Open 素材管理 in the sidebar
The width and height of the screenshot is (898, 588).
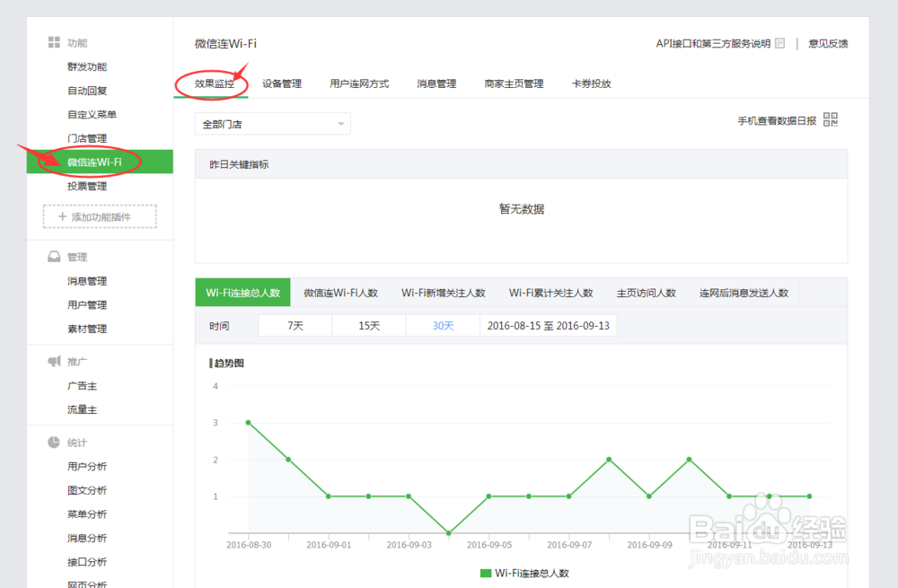(x=87, y=328)
